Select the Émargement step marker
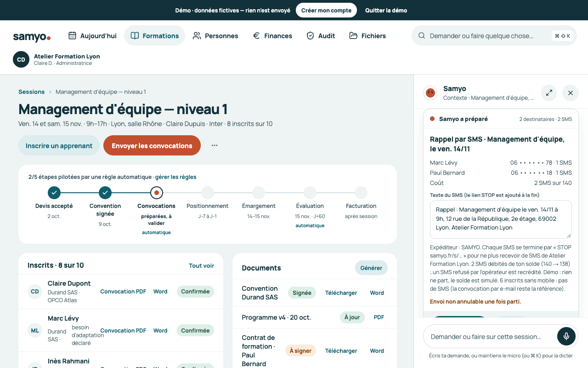588x368 pixels. (259, 193)
